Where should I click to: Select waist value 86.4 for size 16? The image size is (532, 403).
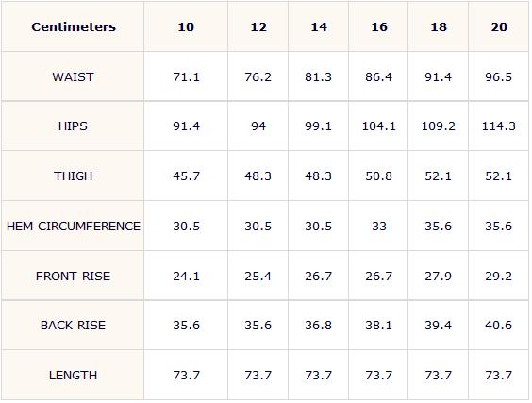[x=378, y=77]
